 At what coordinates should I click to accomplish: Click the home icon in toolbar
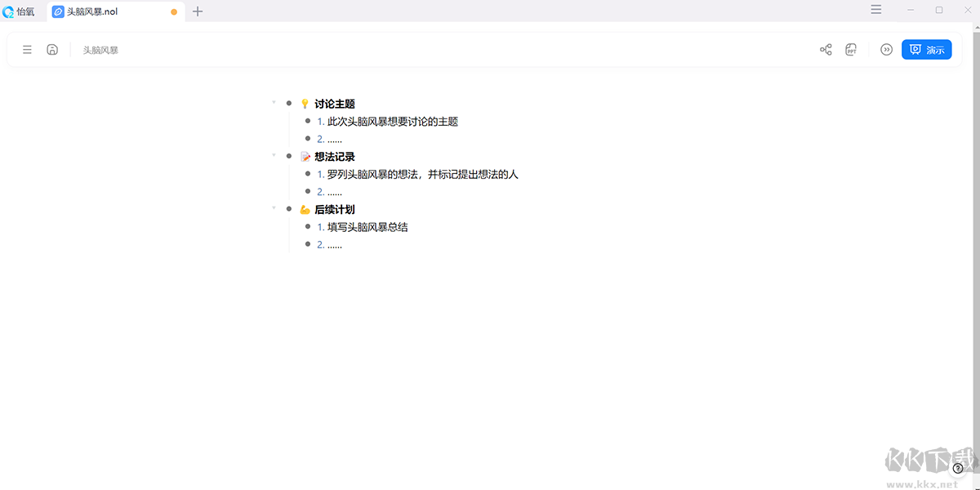[52, 50]
